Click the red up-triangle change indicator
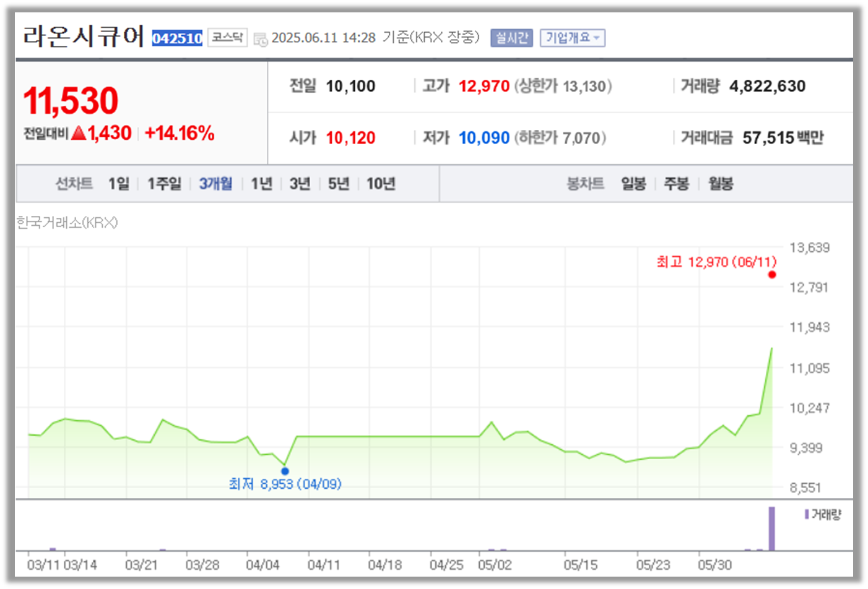Screen dimensions: 868x589 pyautogui.click(x=79, y=133)
